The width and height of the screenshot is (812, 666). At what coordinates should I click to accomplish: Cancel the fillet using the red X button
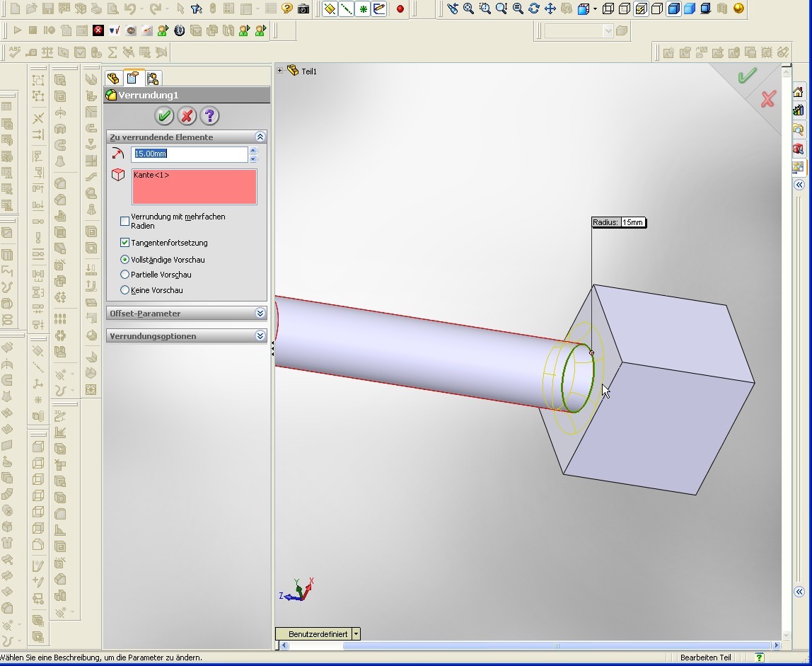[x=187, y=116]
